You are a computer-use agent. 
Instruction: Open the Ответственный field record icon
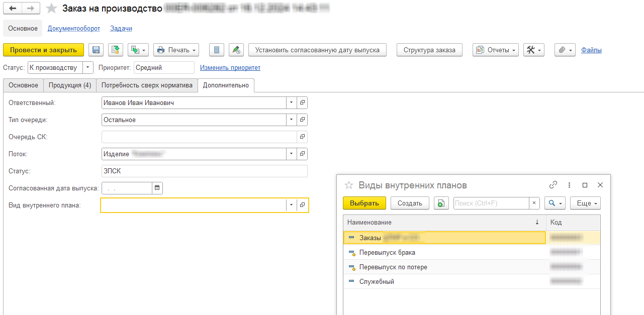click(x=302, y=102)
